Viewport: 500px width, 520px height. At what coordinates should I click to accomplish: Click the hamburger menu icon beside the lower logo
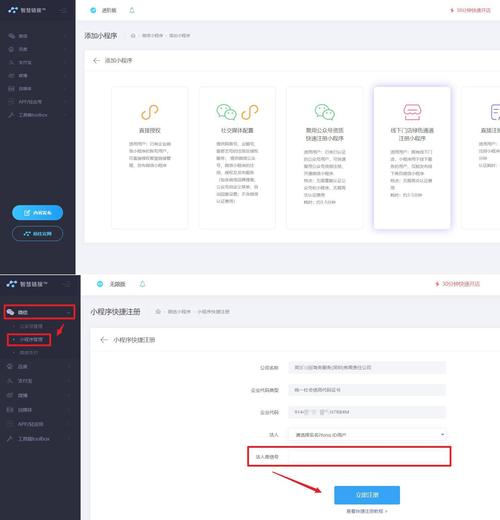(67, 284)
